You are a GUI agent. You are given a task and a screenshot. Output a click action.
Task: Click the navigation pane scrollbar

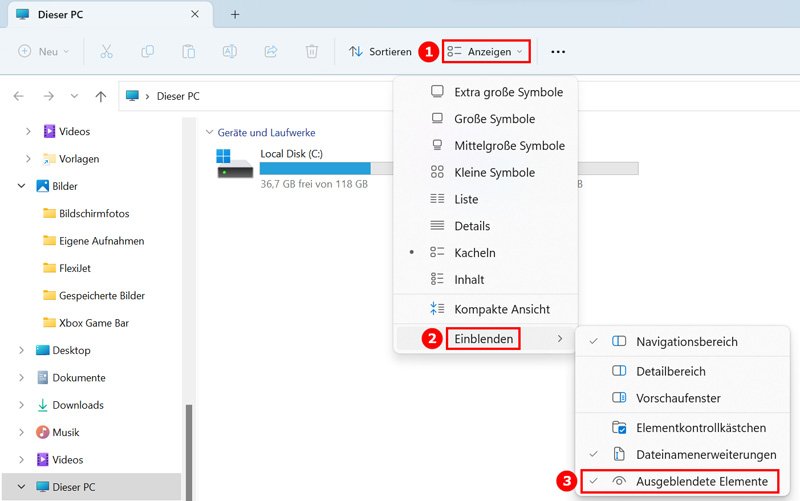click(189, 452)
